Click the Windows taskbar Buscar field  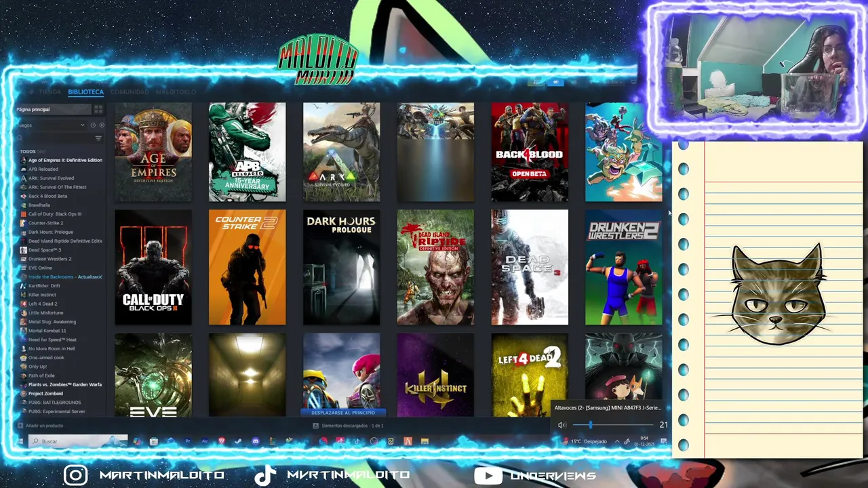point(78,441)
